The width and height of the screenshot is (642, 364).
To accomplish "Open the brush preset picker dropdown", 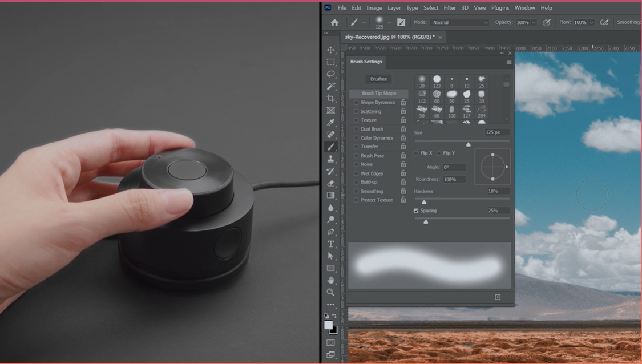I will (x=389, y=23).
